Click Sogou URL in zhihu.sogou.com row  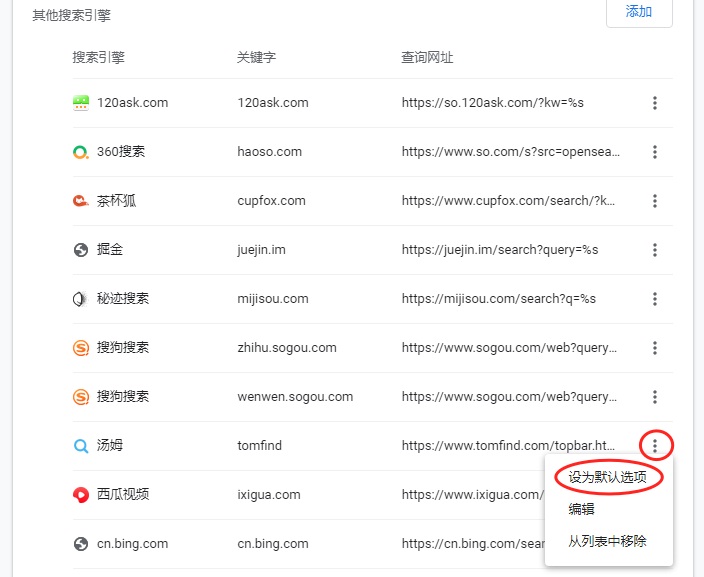point(509,348)
